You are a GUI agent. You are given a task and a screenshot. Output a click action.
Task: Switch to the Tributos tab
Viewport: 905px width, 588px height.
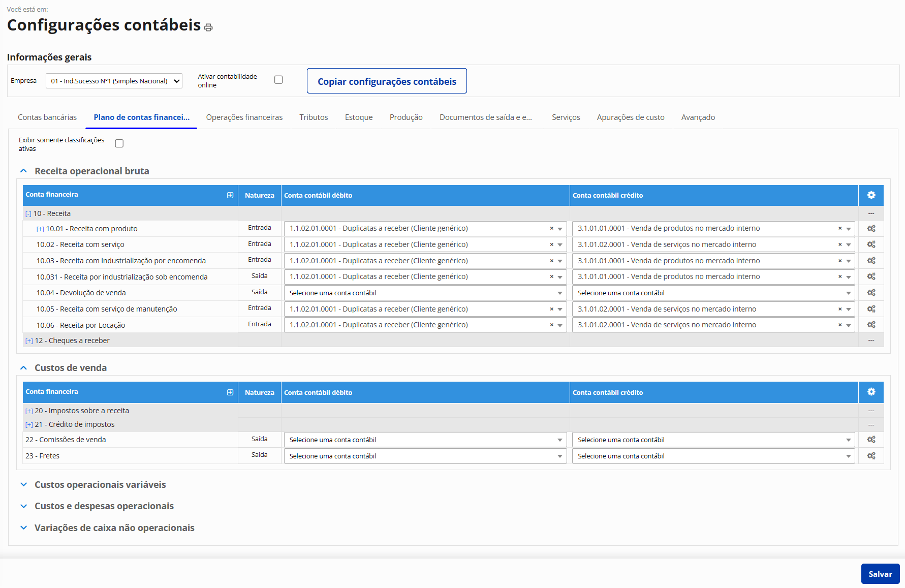pyautogui.click(x=314, y=117)
